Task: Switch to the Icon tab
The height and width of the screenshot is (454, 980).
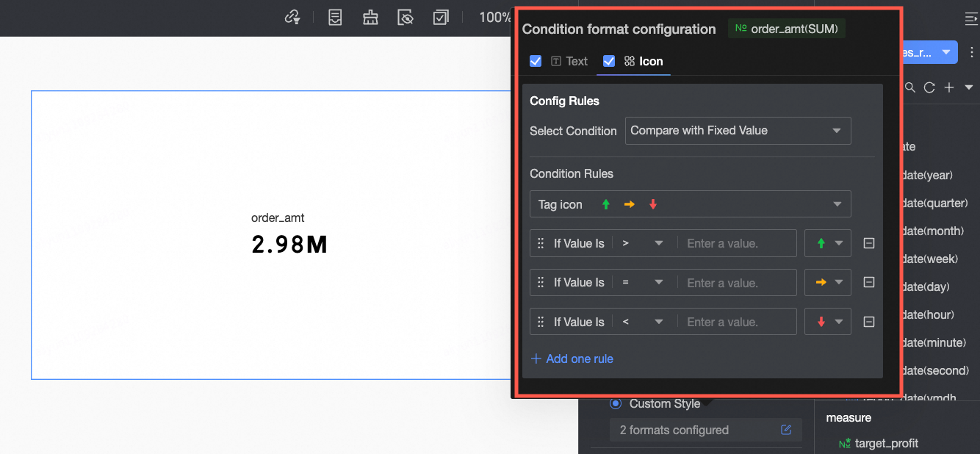Action: pos(644,61)
